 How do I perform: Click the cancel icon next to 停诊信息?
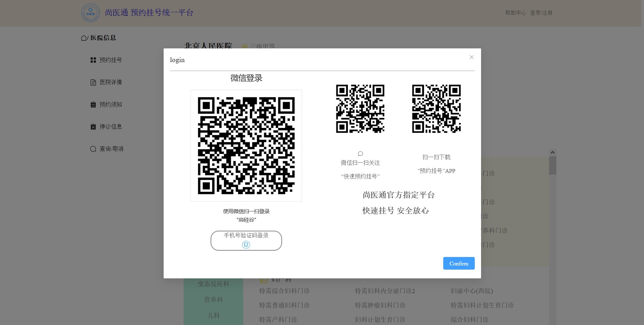point(93,127)
